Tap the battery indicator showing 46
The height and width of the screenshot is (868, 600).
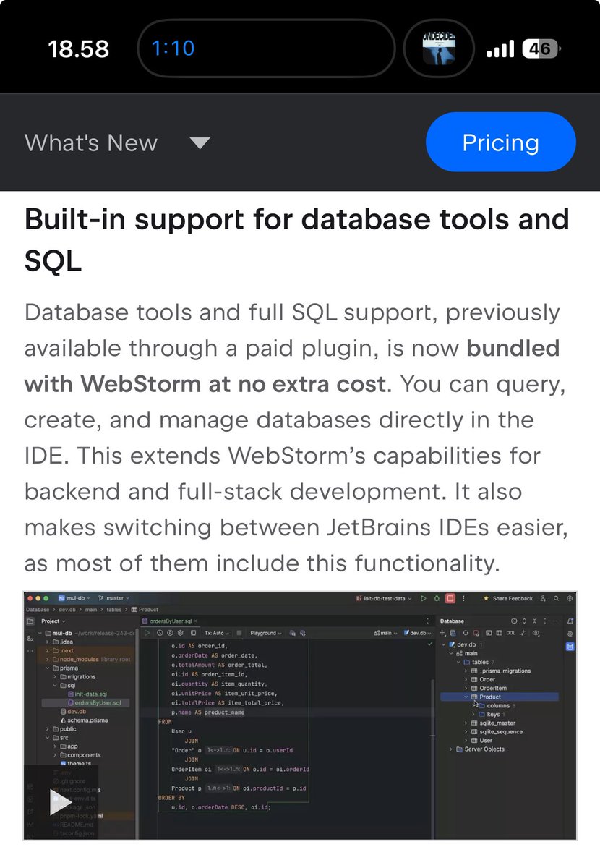point(541,48)
